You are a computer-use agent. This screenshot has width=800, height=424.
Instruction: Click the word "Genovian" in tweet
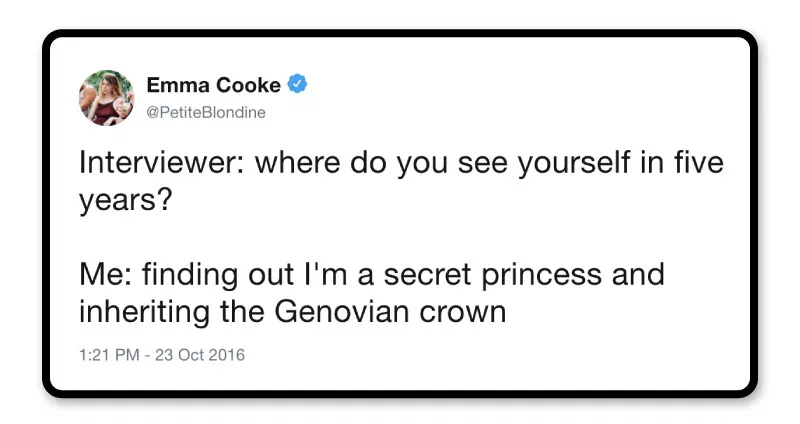365,312
